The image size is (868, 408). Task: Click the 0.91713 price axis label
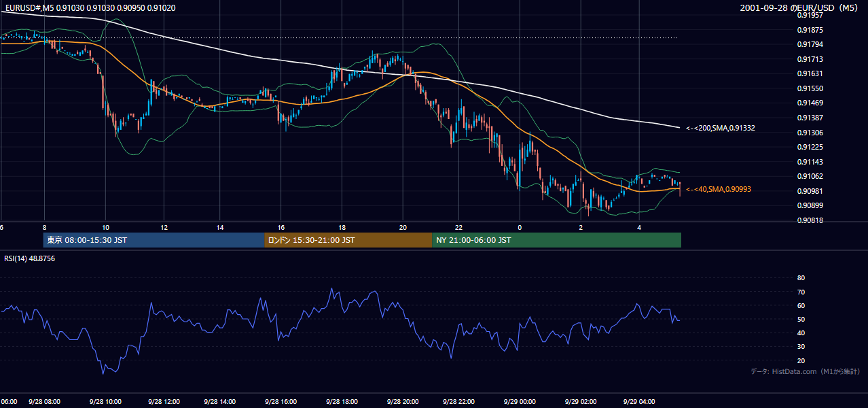(x=810, y=59)
